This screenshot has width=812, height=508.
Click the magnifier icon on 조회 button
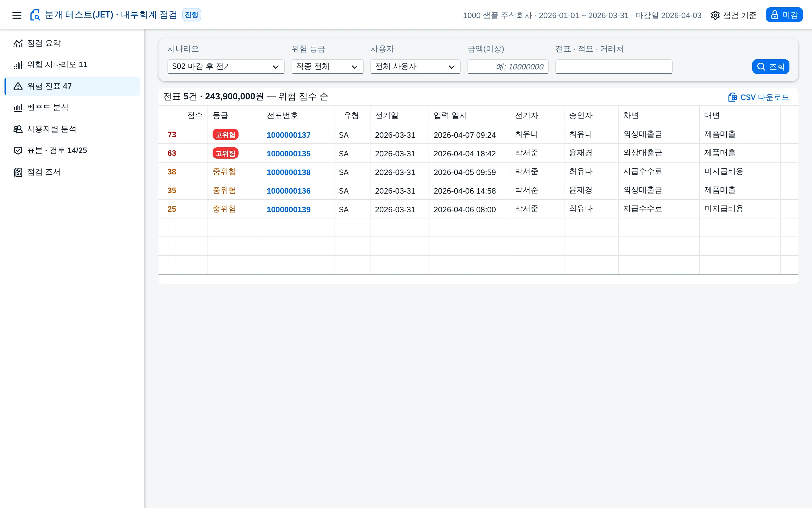(761, 67)
